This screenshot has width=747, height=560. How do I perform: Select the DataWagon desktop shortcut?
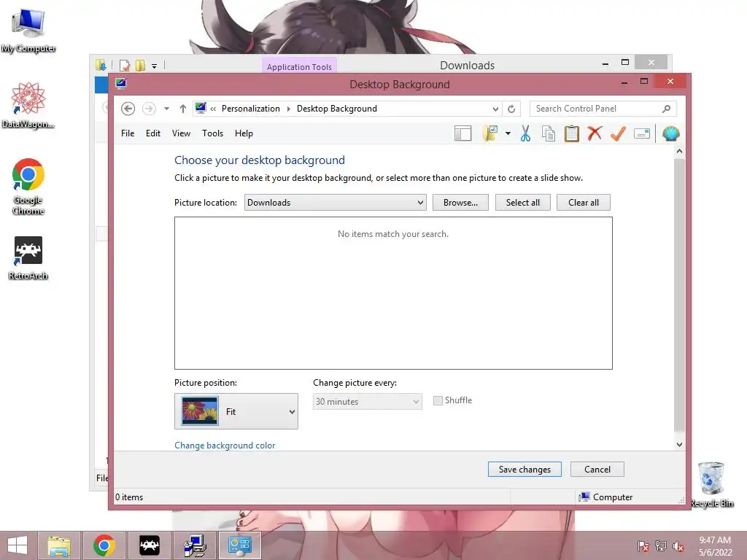28,105
